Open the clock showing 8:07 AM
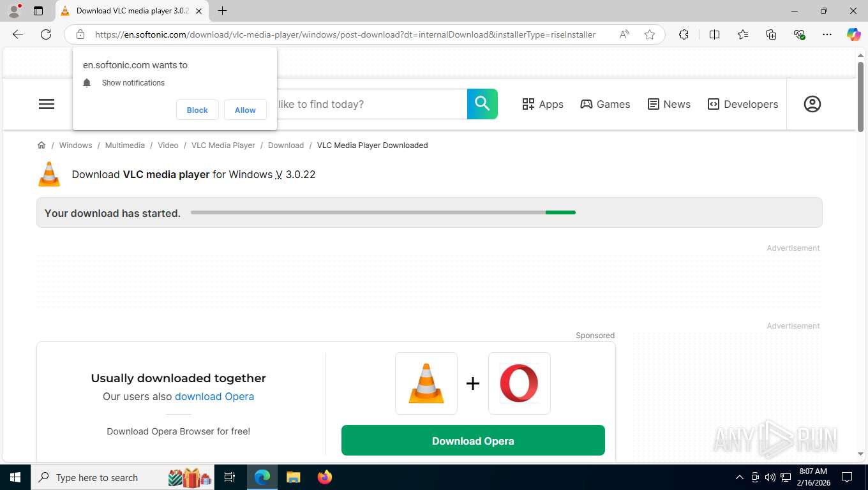Viewport: 868px width, 490px height. click(x=813, y=477)
